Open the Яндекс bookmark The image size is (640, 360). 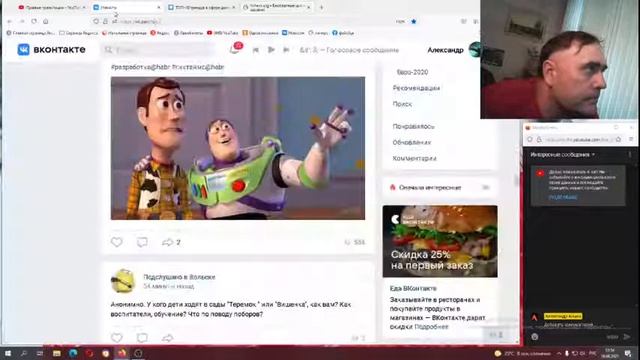click(x=160, y=33)
